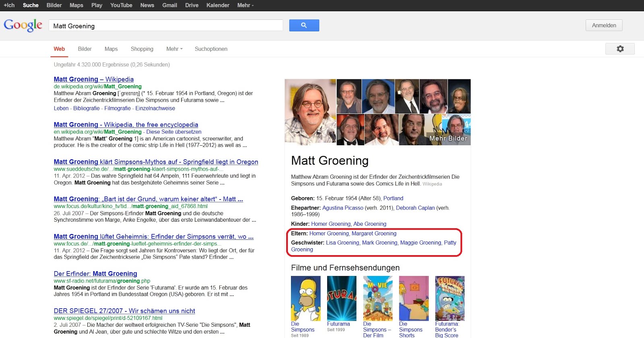Screen dimensions: 644x338
Task: Click Mark Groening under Geschwister
Action: tap(380, 243)
